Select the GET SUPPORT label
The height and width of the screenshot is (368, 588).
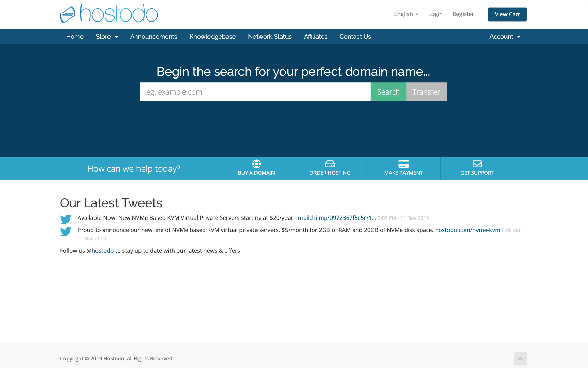tap(477, 173)
